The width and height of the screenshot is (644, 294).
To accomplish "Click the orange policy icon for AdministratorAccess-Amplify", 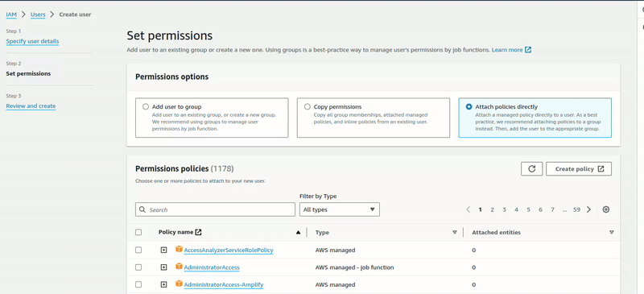I will pos(179,284).
